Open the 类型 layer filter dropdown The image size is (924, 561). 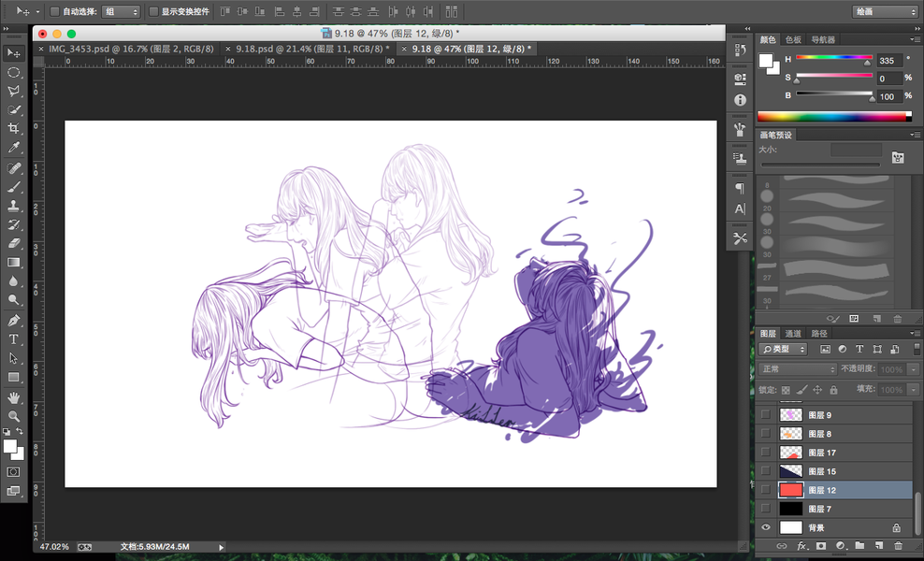pyautogui.click(x=783, y=350)
